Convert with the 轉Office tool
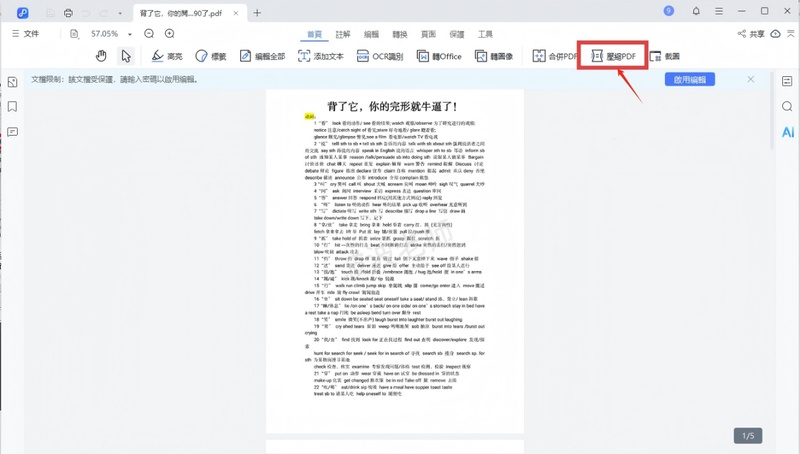Image resolution: width=800 pixels, height=454 pixels. pos(439,56)
